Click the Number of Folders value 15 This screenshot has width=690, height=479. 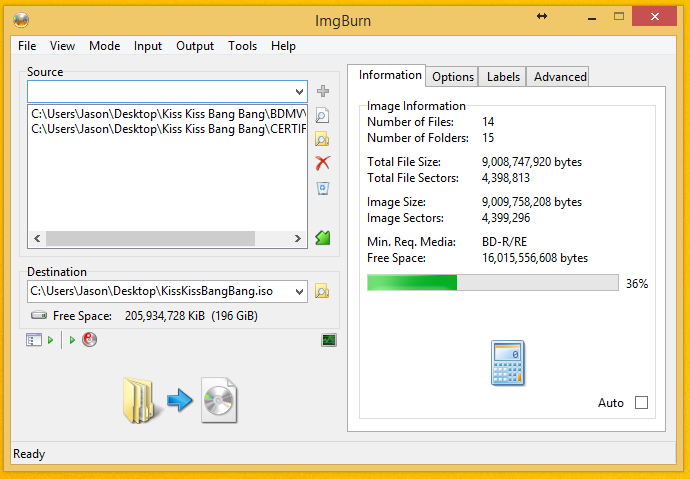(x=488, y=138)
